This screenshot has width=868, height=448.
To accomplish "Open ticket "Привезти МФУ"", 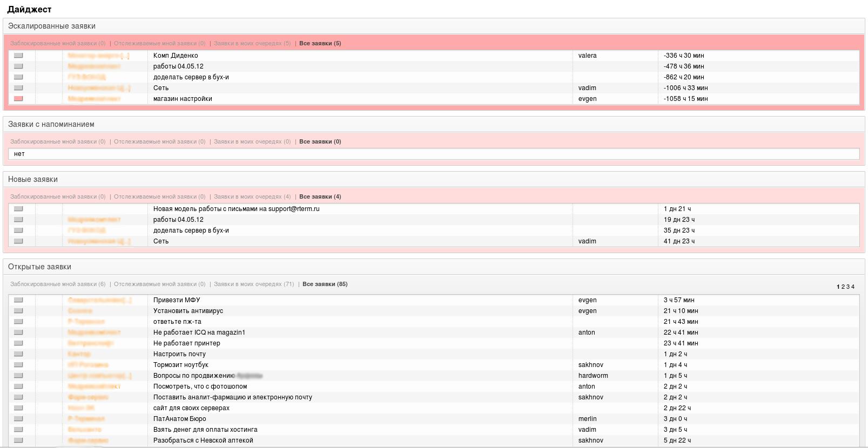I will [x=177, y=300].
